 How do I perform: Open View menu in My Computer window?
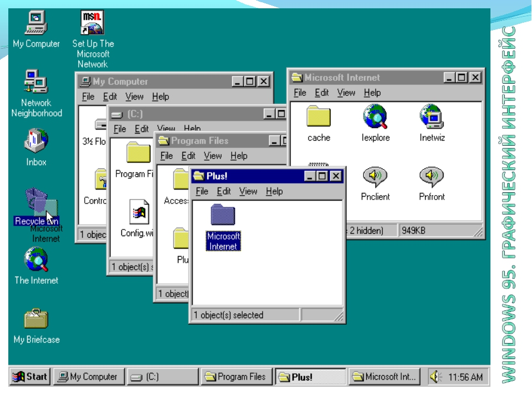134,96
